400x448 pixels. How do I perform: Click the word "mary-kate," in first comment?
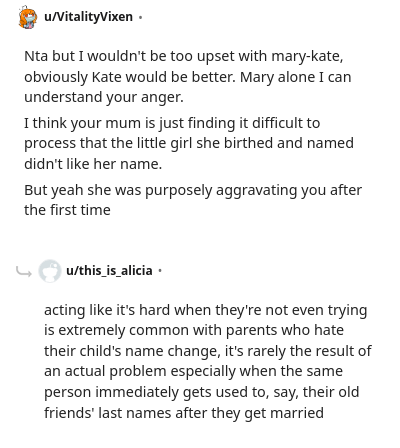tap(307, 56)
